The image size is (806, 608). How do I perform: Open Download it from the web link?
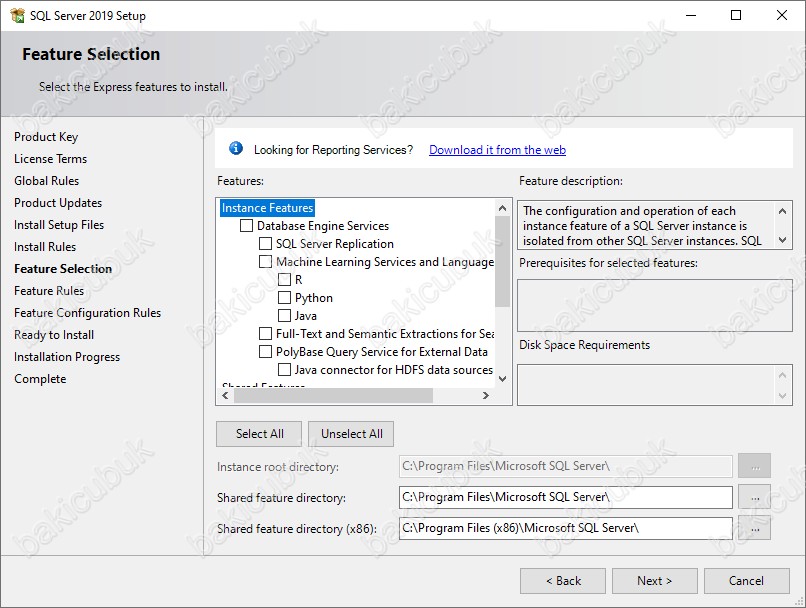(x=497, y=150)
